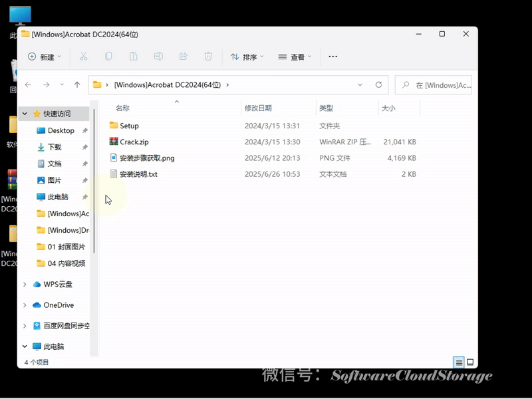The width and height of the screenshot is (532, 399).
Task: Click the back navigation arrow
Action: [x=27, y=84]
